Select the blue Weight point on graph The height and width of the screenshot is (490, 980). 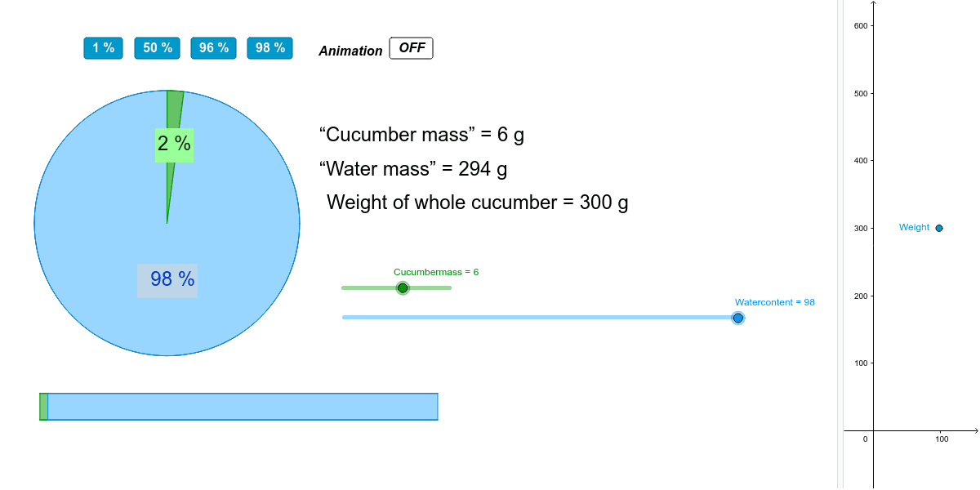pyautogui.click(x=939, y=228)
